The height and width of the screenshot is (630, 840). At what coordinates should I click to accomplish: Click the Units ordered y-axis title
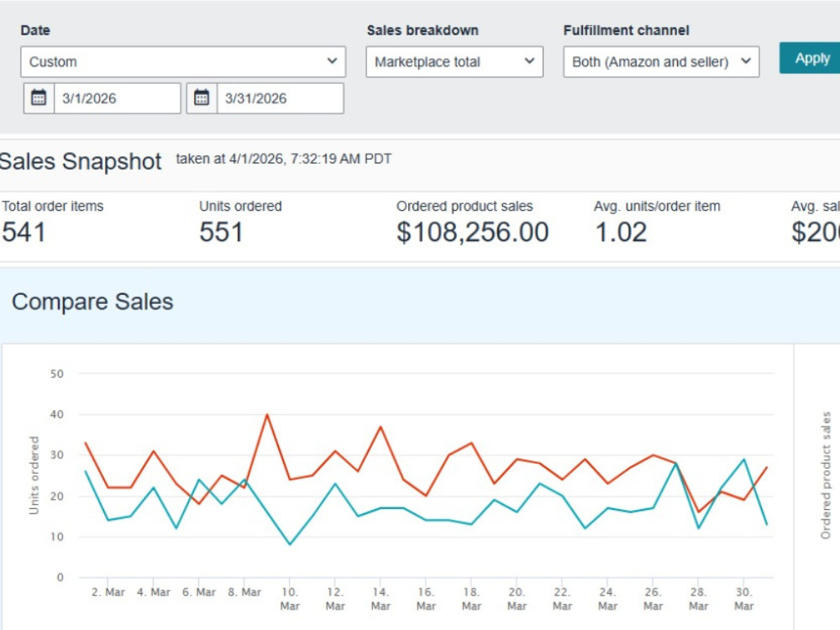34,475
